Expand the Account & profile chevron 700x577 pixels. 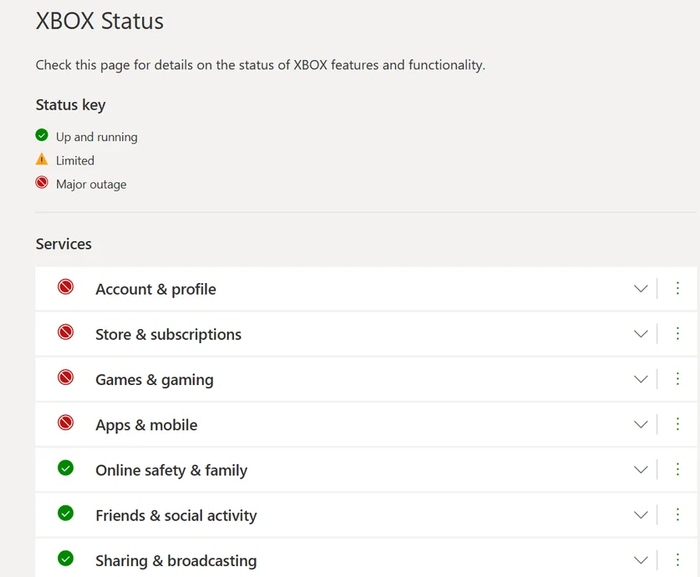click(x=641, y=288)
